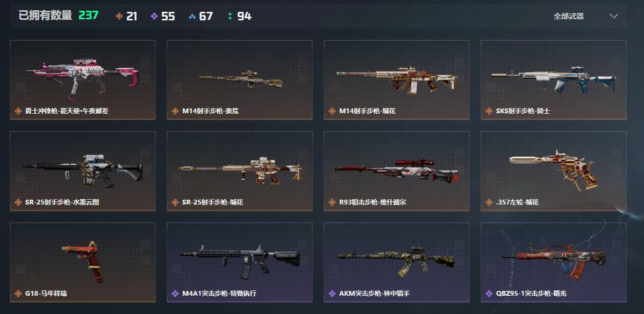Select the 勇士冲锋枪-能天使·午夜邮差 skin card

coord(83,80)
